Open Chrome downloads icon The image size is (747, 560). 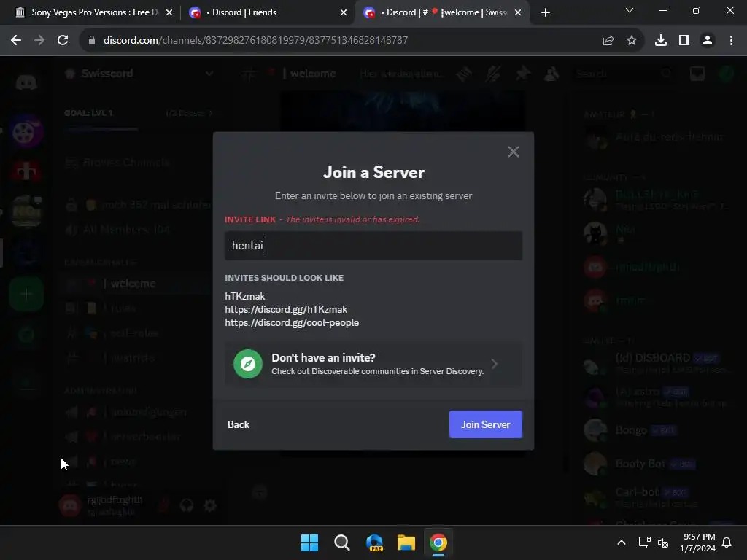tap(661, 41)
